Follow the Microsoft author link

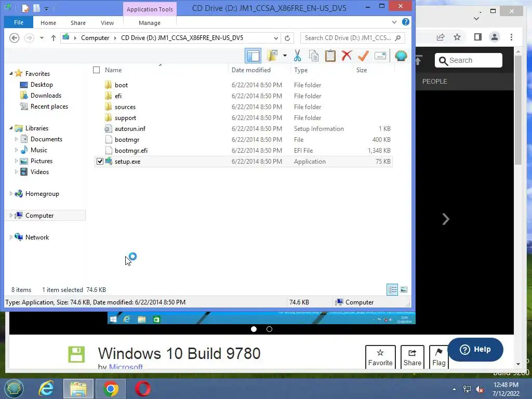126,367
